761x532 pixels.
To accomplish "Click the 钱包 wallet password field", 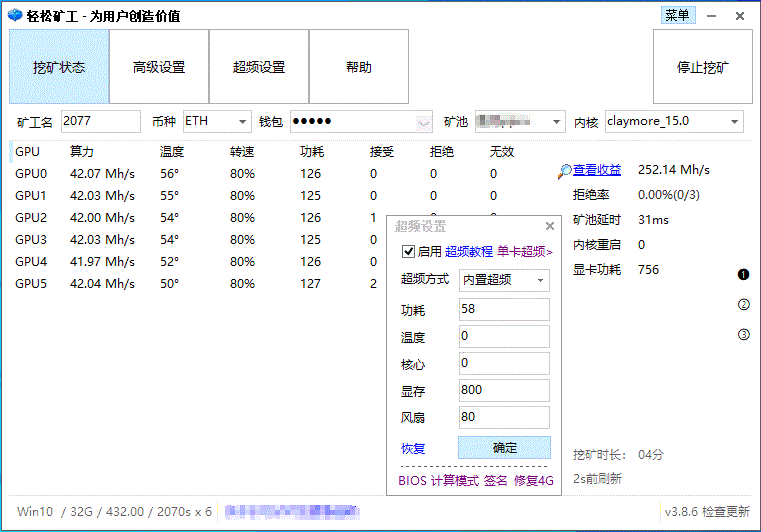I will pyautogui.click(x=361, y=121).
